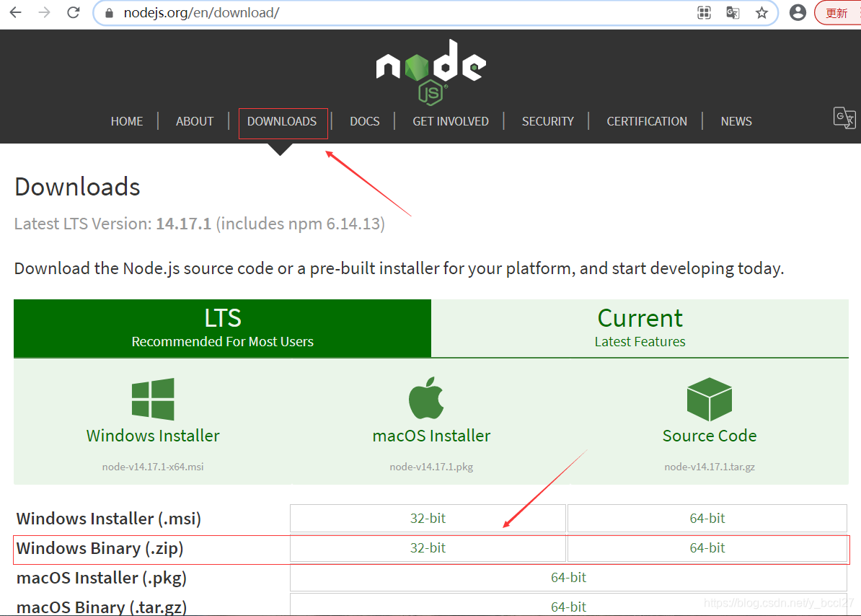This screenshot has width=861, height=616.
Task: Click node-v14.17.1.tar.gz filename
Action: 710,467
